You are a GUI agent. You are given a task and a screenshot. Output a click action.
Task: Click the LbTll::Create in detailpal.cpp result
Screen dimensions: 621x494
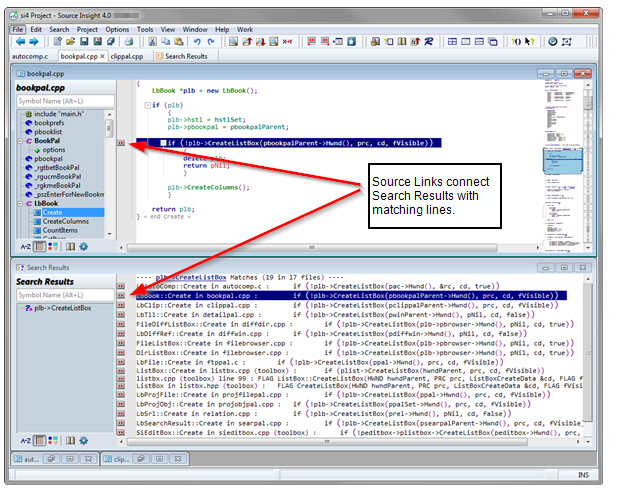(x=335, y=315)
